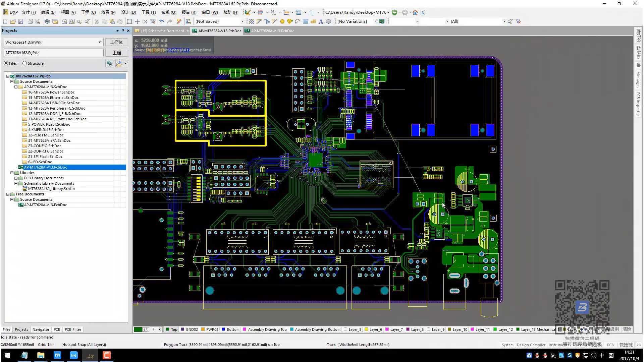Click the System status bar button
This screenshot has width=644, height=362.
pyautogui.click(x=507, y=345)
